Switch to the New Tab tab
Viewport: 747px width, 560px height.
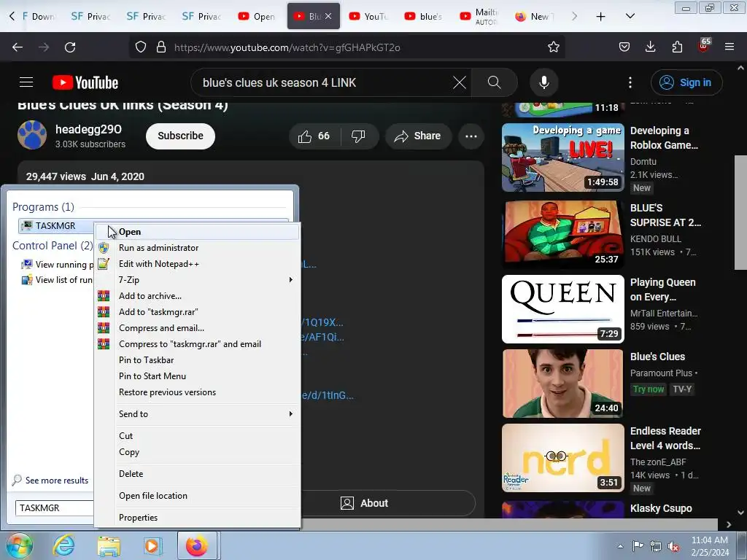[x=535, y=17]
